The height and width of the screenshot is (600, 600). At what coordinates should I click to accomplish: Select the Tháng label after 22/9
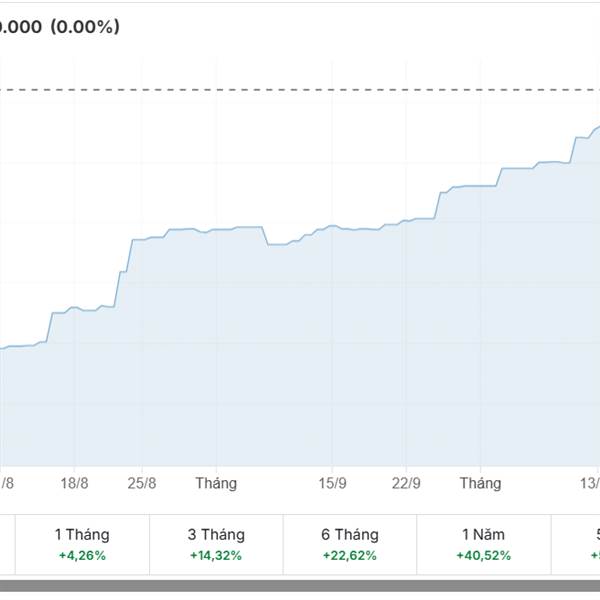click(x=480, y=483)
